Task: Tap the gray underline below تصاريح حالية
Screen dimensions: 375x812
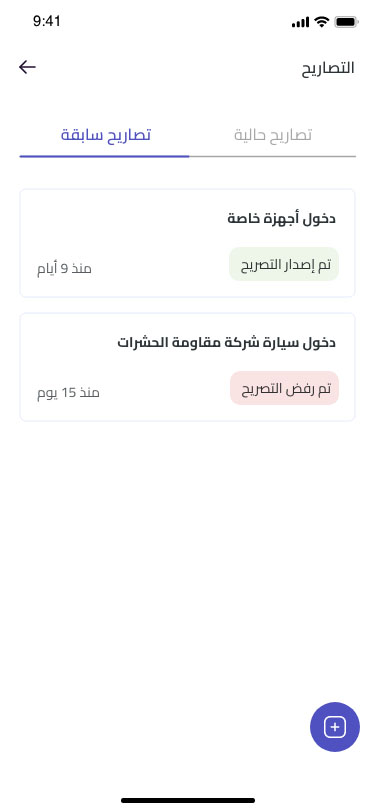Action: pyautogui.click(x=272, y=156)
